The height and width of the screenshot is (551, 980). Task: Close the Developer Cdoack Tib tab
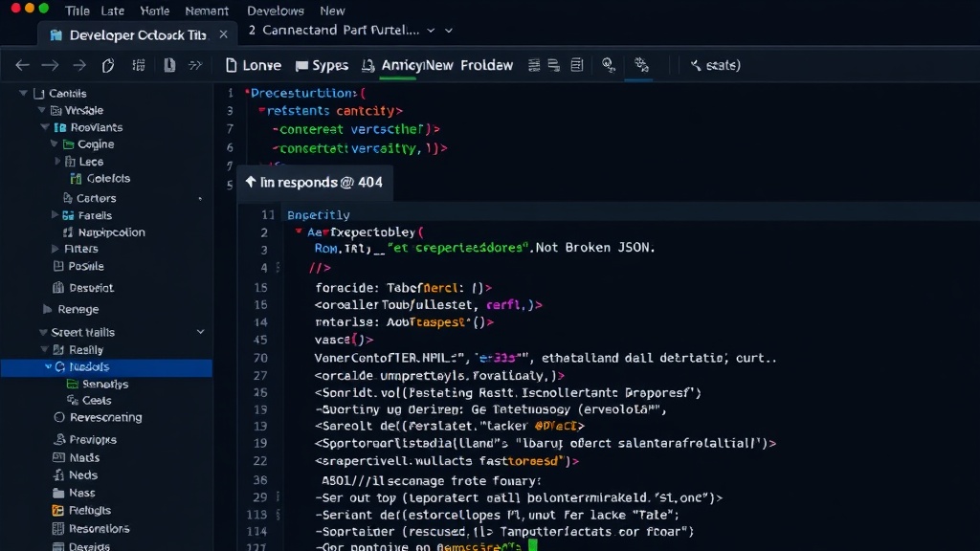[224, 35]
